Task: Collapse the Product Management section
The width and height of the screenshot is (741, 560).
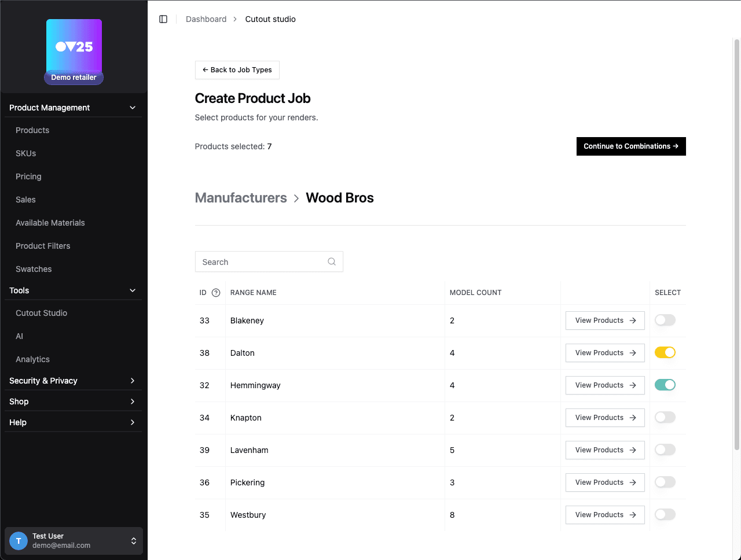Action: 133,108
